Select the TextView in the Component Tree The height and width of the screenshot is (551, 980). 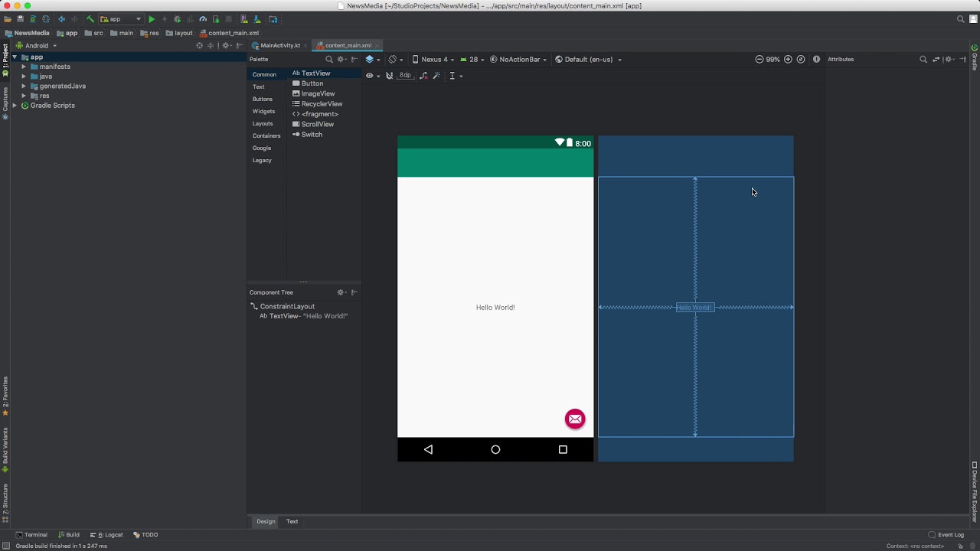click(303, 316)
